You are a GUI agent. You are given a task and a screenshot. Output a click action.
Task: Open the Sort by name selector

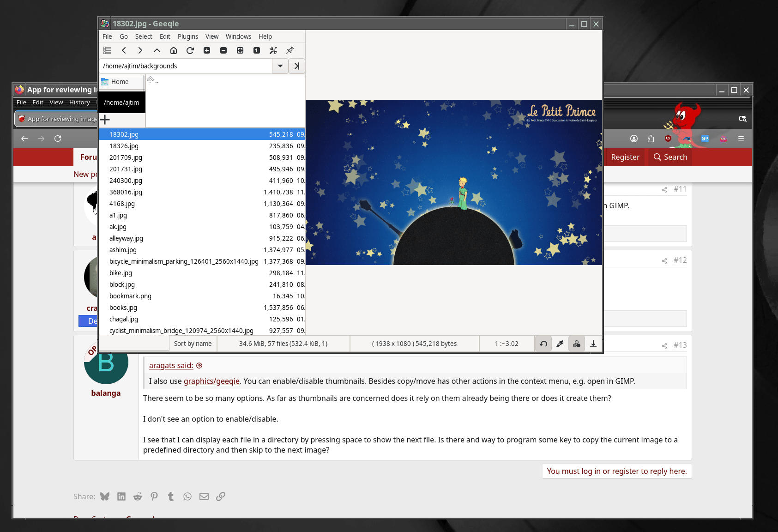click(193, 344)
